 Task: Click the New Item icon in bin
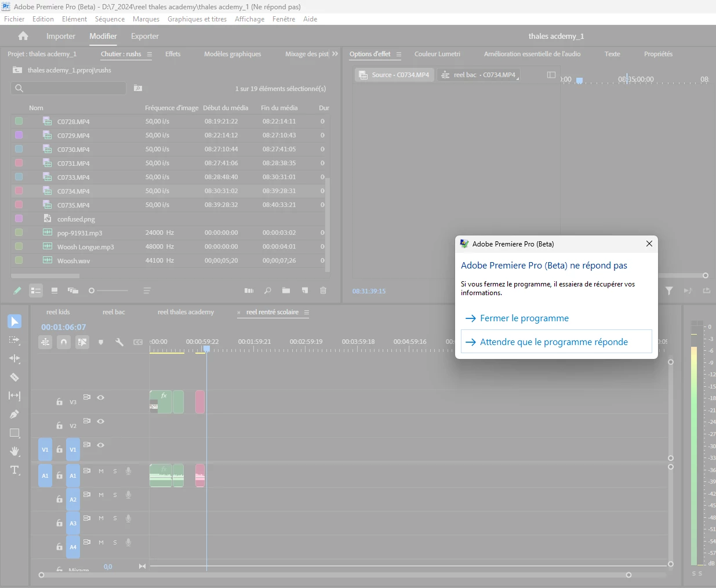tap(305, 291)
